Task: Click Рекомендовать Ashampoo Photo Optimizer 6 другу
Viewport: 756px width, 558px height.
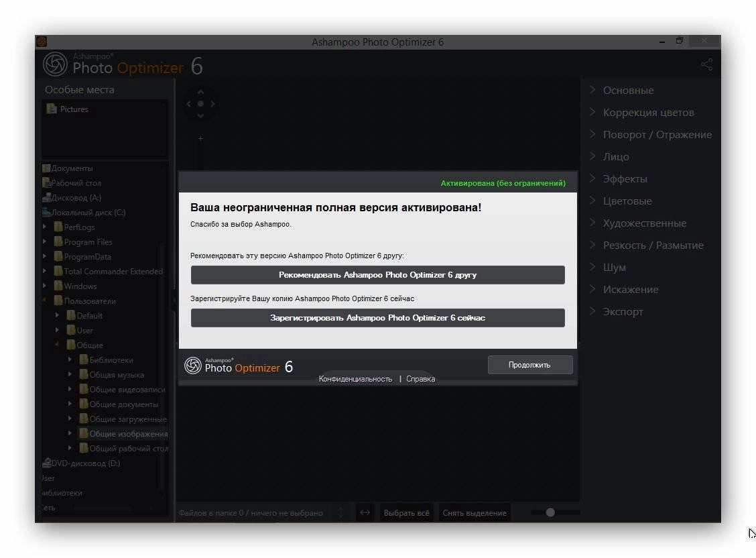Action: (377, 275)
